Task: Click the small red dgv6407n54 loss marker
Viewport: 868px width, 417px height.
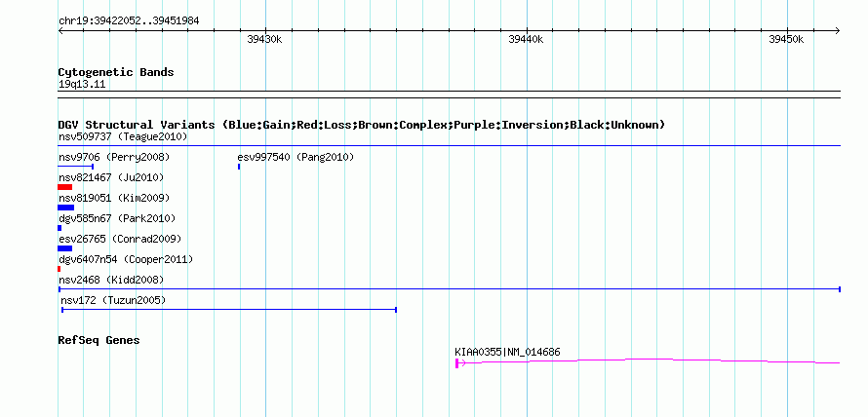Action: coord(59,269)
